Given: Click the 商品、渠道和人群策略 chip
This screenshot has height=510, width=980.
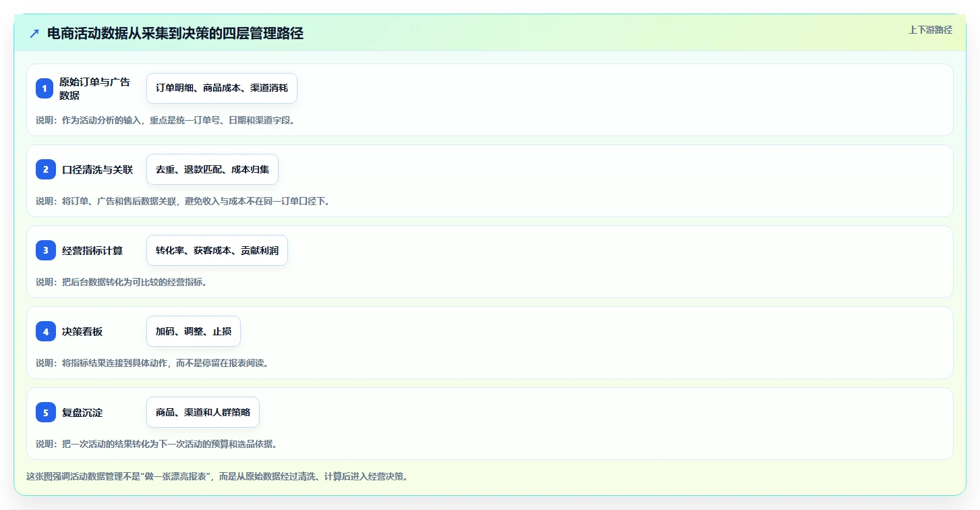Looking at the screenshot, I should pyautogui.click(x=203, y=412).
